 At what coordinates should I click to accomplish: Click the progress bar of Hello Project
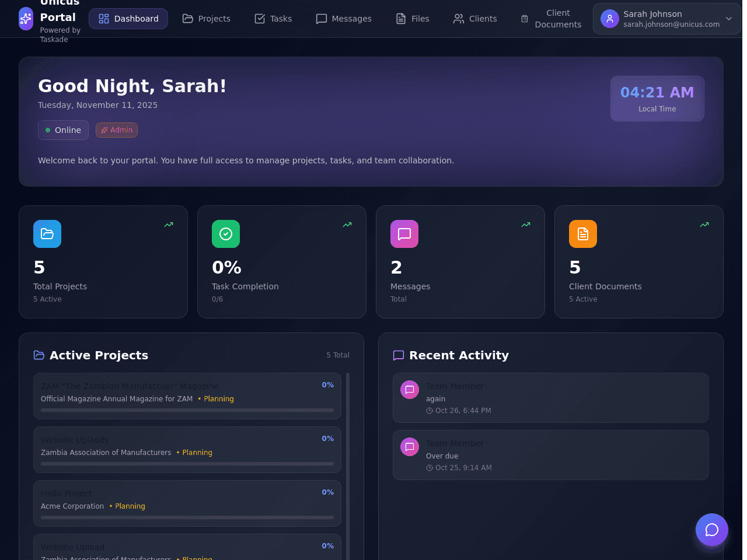click(x=187, y=517)
